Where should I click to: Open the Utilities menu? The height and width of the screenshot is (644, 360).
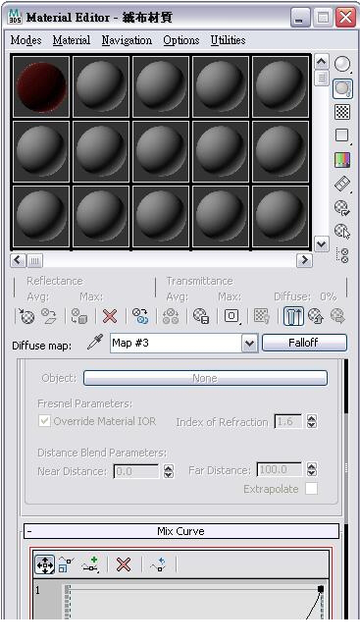[228, 40]
